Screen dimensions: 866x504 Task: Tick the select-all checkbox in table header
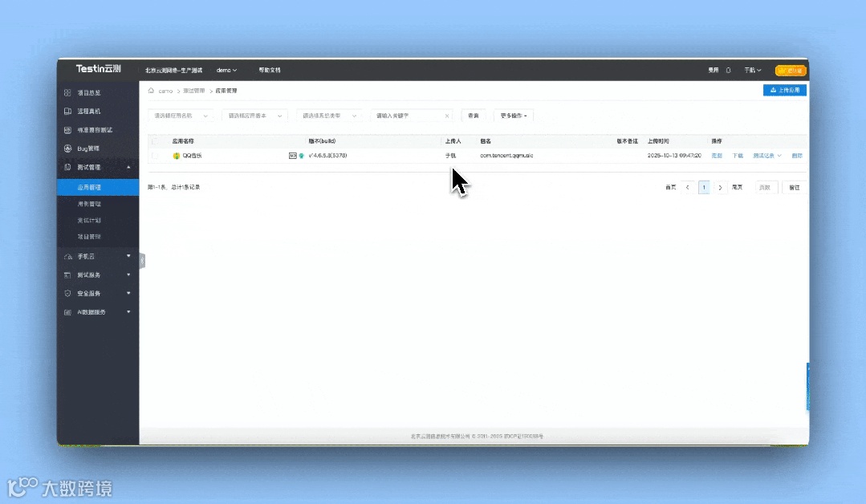[155, 141]
